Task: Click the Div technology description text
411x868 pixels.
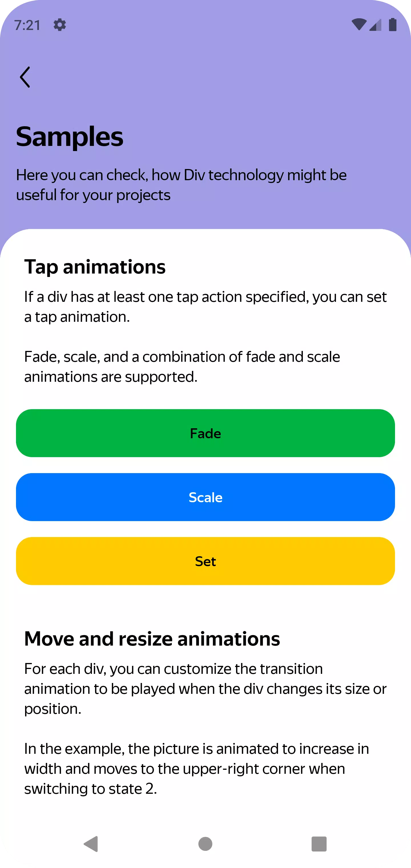Action: [181, 185]
